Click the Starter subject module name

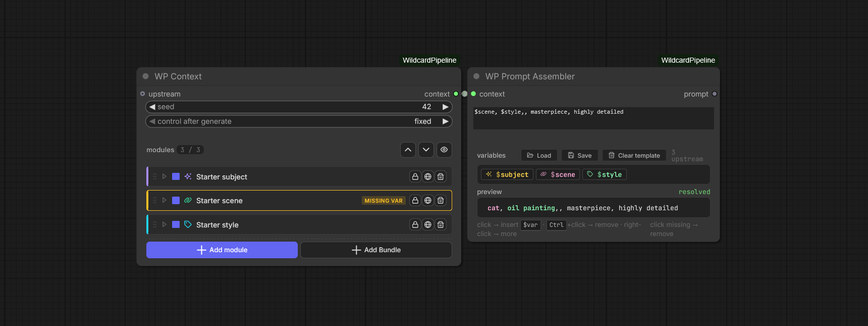222,177
